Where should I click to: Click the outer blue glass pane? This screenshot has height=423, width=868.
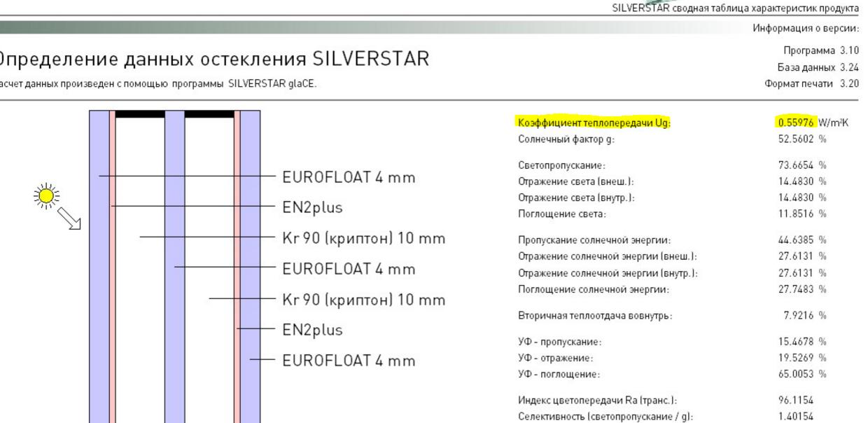(x=99, y=266)
